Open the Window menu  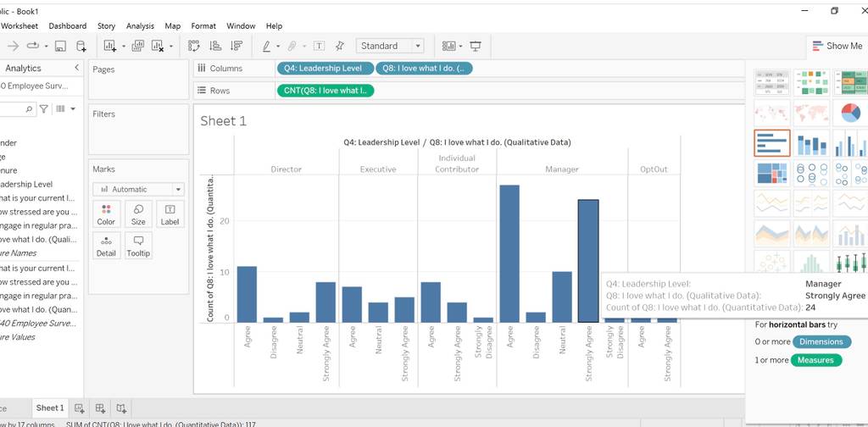point(241,26)
